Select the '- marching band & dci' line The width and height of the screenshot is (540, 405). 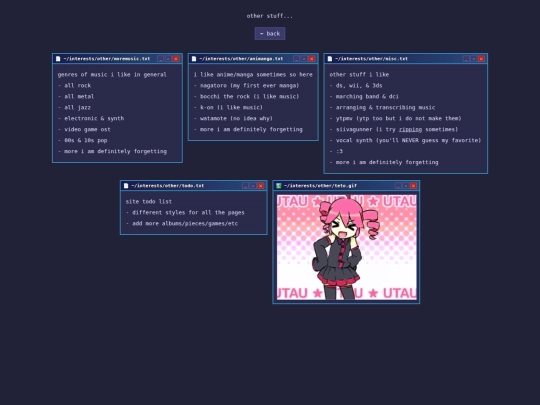(x=364, y=96)
